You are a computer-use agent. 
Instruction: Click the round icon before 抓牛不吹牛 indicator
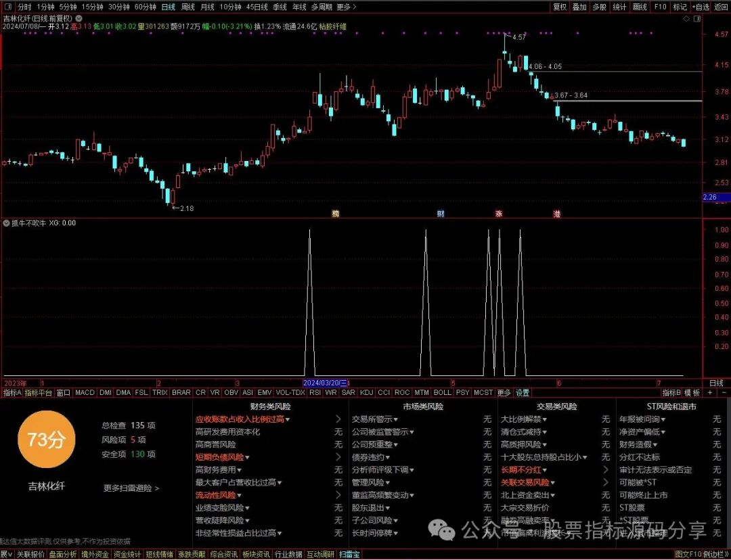(5, 223)
